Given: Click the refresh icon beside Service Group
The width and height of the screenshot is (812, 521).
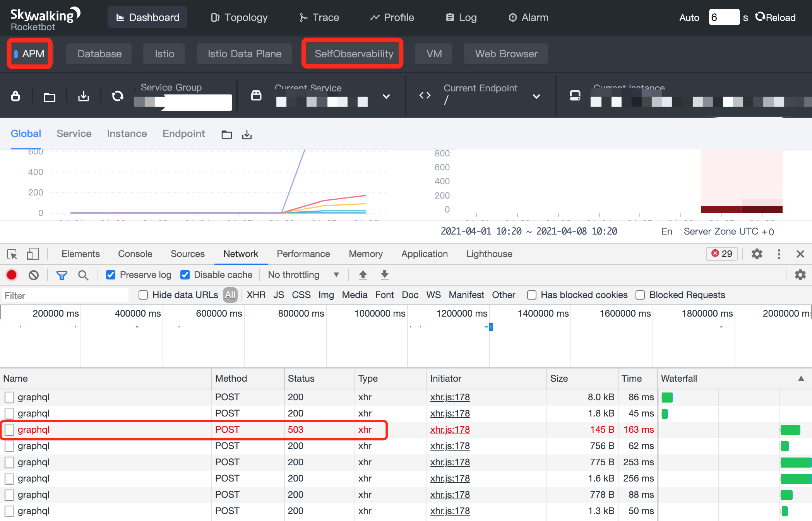Looking at the screenshot, I should pos(117,96).
